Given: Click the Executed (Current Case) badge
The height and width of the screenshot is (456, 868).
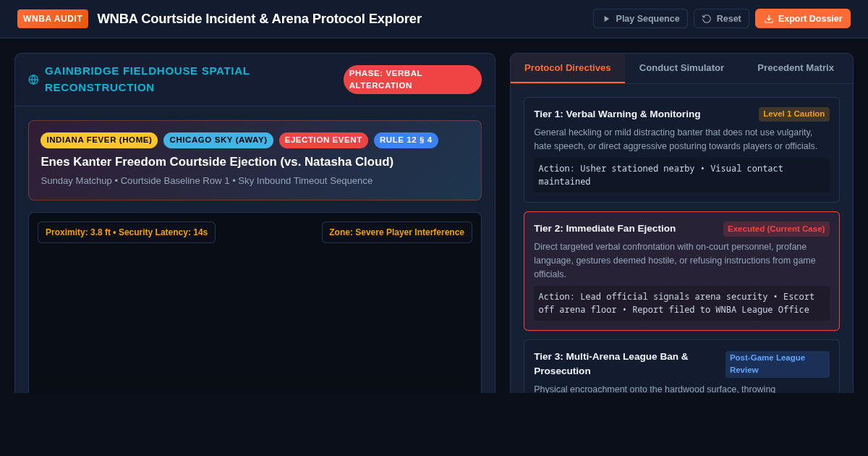Looking at the screenshot, I should pos(776,229).
